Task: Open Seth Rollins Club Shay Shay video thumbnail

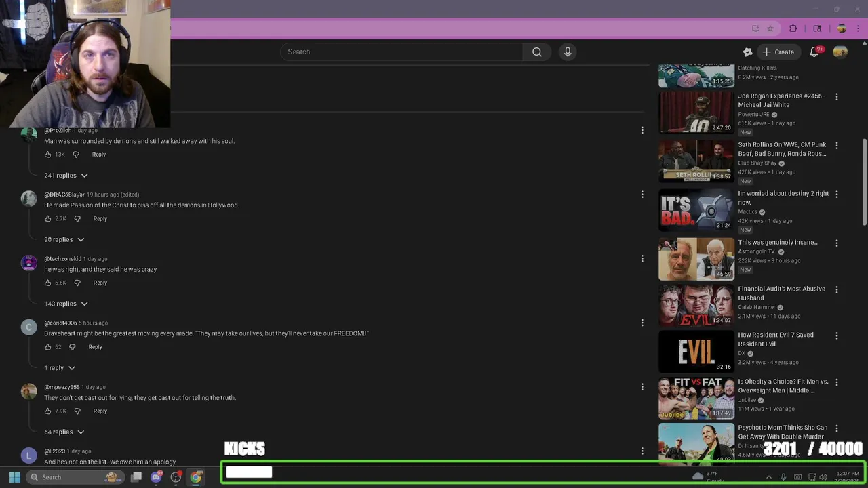Action: coord(696,161)
